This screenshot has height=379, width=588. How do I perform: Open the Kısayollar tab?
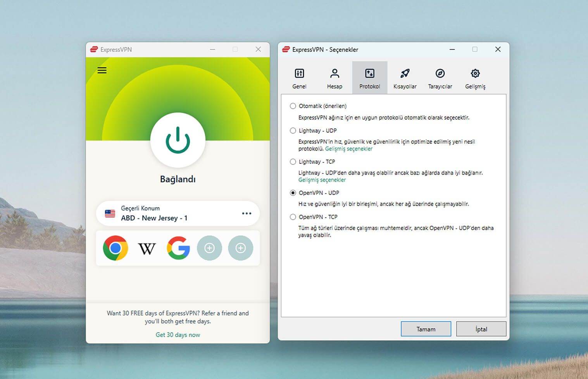(405, 78)
